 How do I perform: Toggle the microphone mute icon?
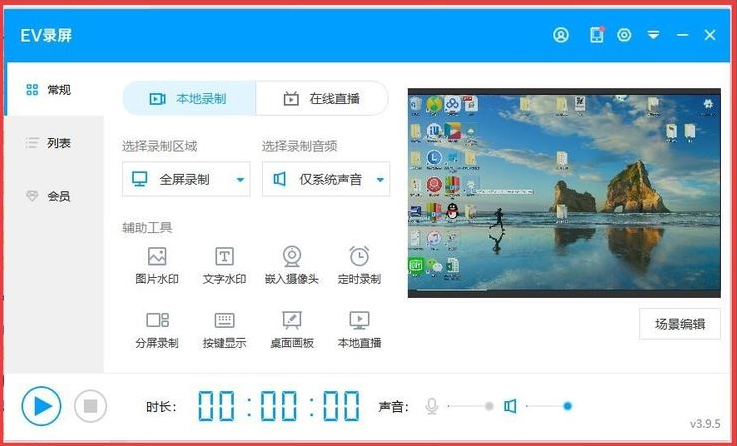431,406
